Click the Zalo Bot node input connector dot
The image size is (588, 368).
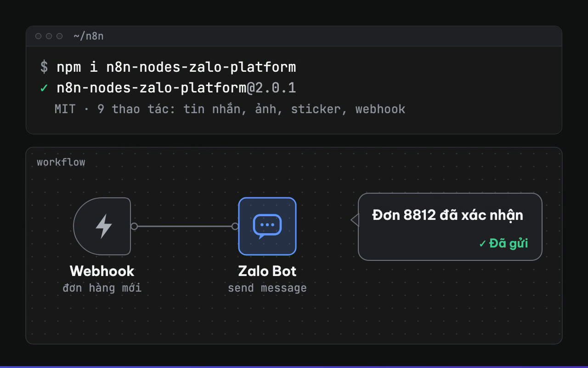point(235,226)
